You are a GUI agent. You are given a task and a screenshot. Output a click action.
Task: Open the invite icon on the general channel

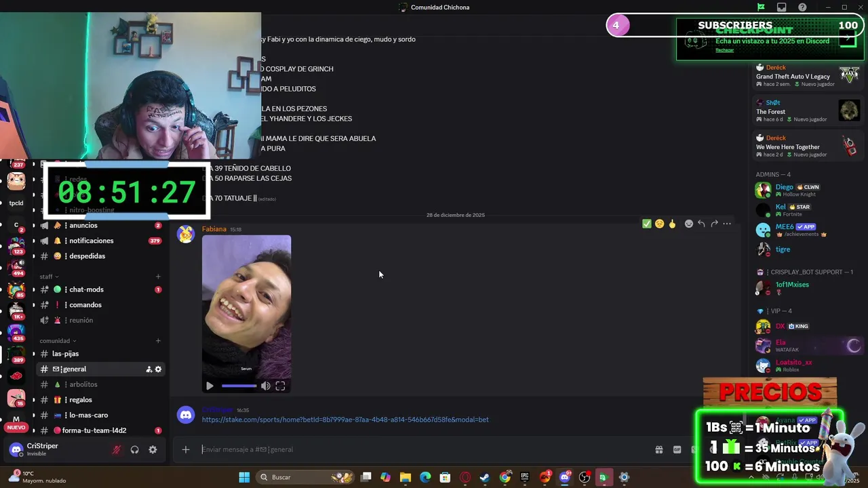click(x=149, y=369)
